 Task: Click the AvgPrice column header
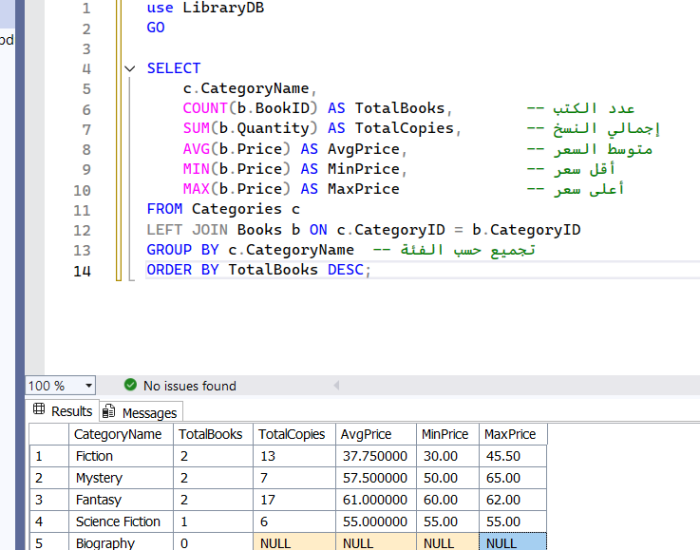click(x=364, y=434)
